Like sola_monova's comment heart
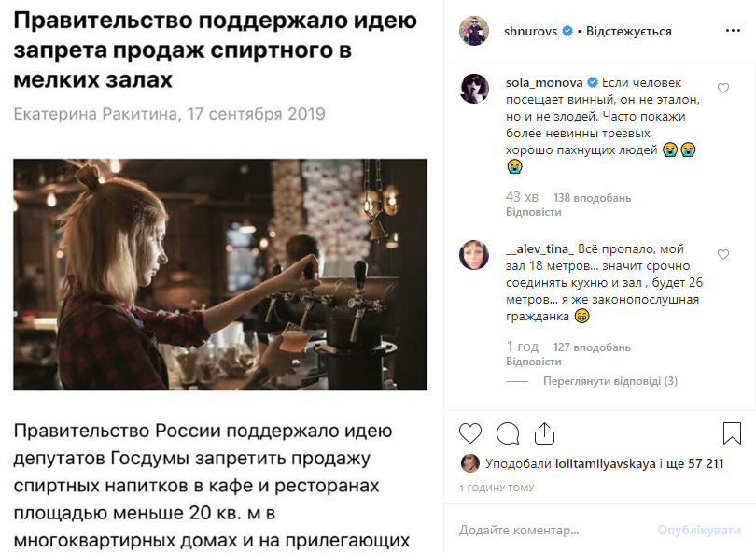The image size is (756, 553). [x=722, y=88]
